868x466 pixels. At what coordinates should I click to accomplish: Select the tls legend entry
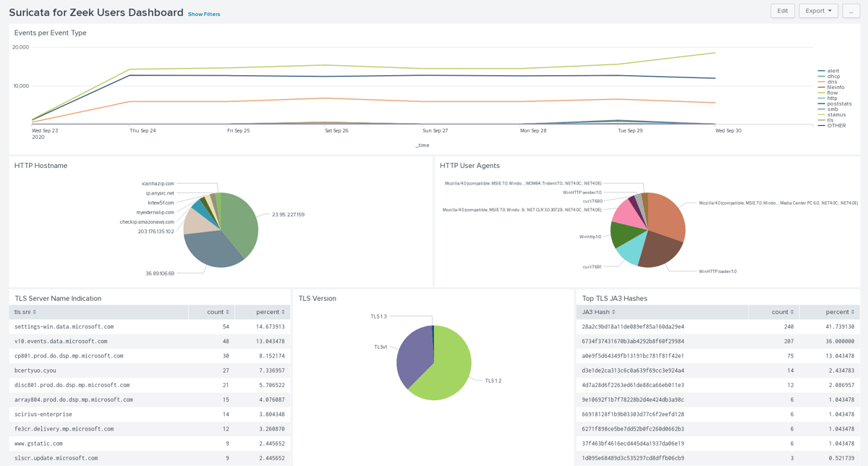(x=826, y=120)
